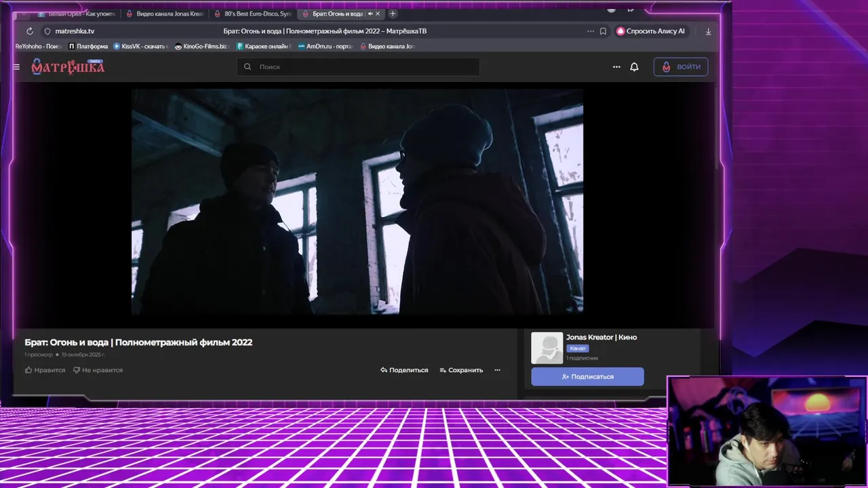The image size is (868, 488).
Task: Open the notifications bell
Action: pyautogui.click(x=634, y=67)
